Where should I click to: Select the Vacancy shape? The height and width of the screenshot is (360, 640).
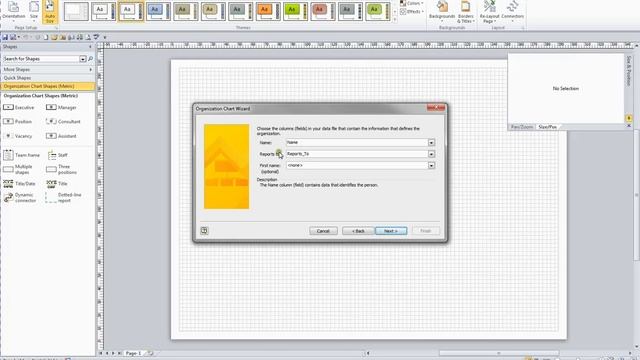[18, 136]
